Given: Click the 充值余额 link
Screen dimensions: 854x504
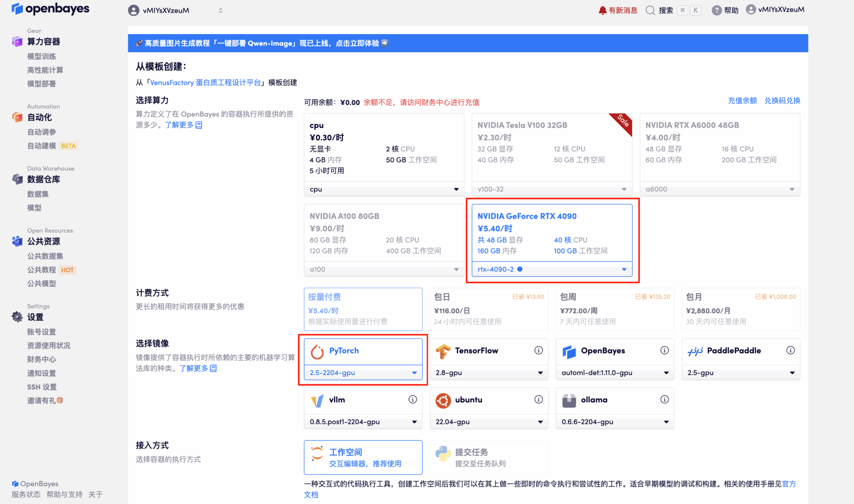Looking at the screenshot, I should click(742, 100).
